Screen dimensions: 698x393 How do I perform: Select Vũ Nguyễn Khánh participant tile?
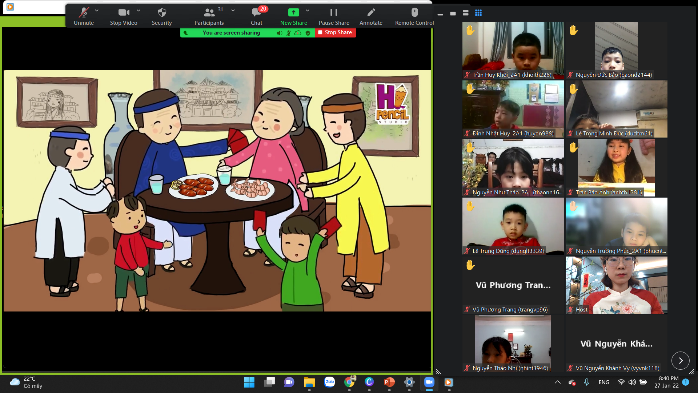point(617,344)
